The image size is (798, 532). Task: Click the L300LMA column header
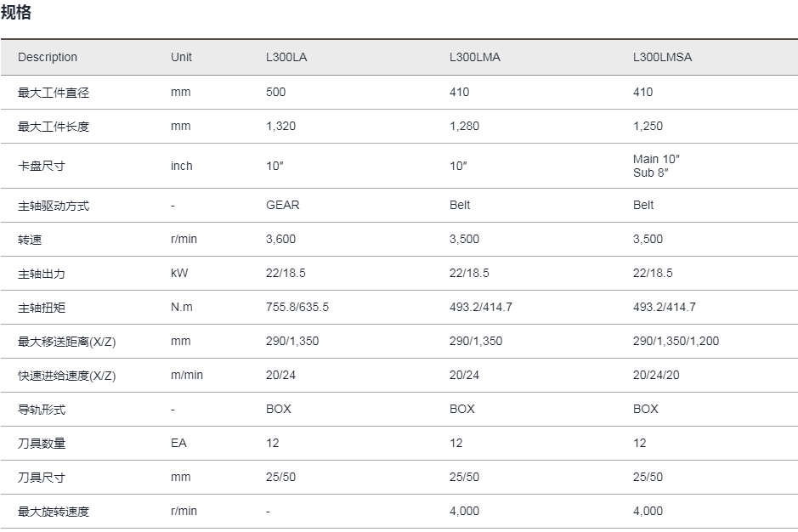tap(474, 57)
